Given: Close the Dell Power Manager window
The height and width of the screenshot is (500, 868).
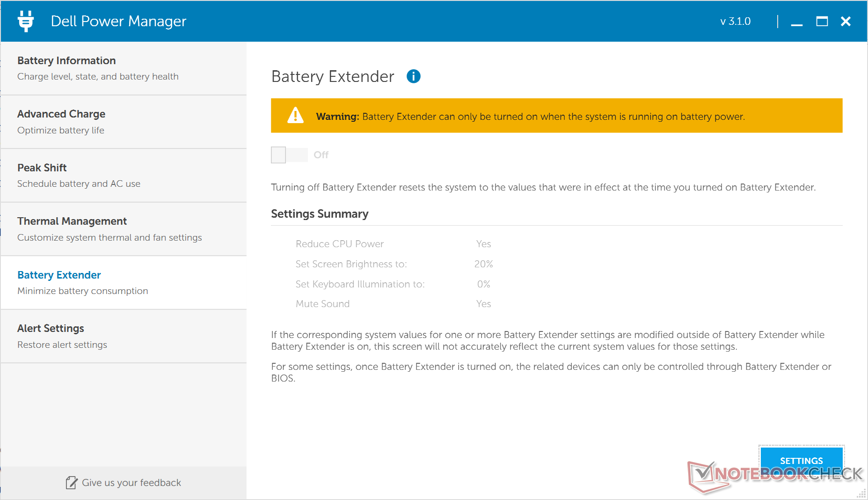Looking at the screenshot, I should [x=846, y=22].
